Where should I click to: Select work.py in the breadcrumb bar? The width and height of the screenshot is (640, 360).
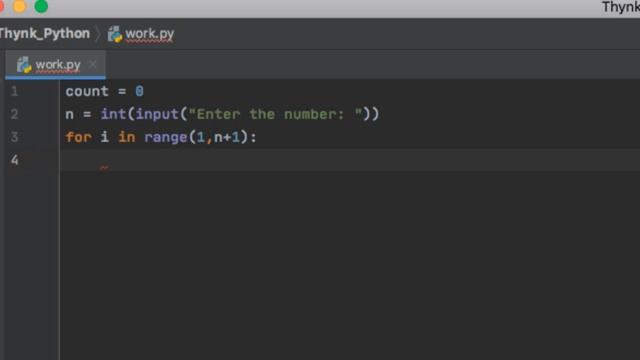point(149,33)
